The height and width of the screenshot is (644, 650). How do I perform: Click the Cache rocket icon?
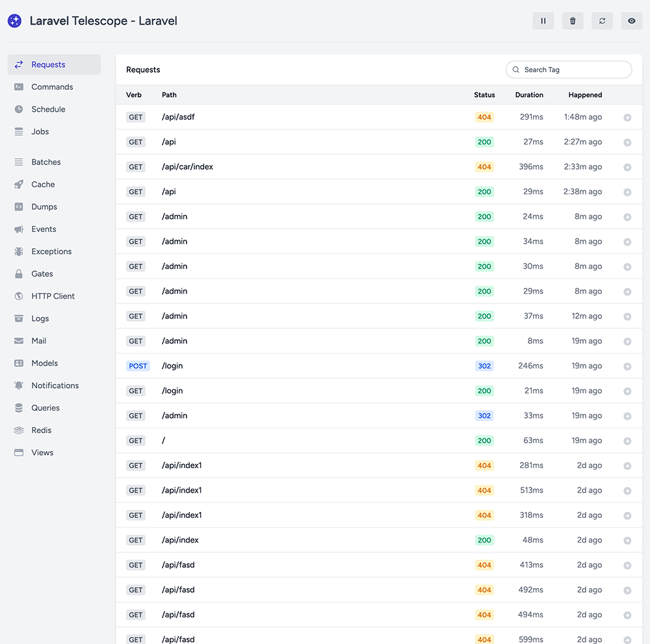19,185
